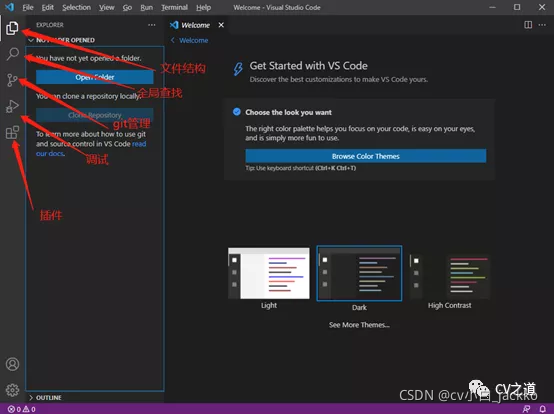Click the split editor right icon
The width and height of the screenshot is (554, 414).
tap(528, 25)
